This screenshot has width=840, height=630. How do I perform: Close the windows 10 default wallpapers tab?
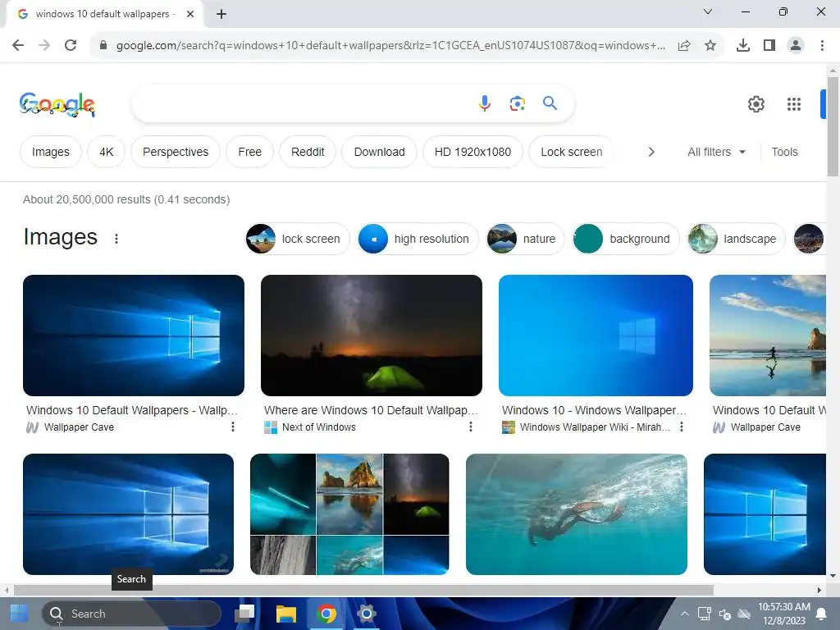pos(190,14)
